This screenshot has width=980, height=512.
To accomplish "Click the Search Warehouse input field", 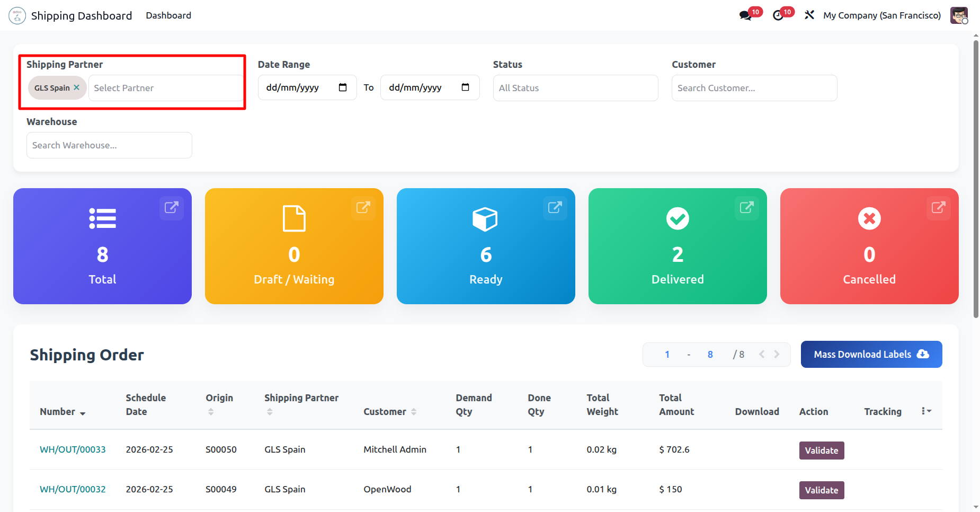I will click(109, 145).
